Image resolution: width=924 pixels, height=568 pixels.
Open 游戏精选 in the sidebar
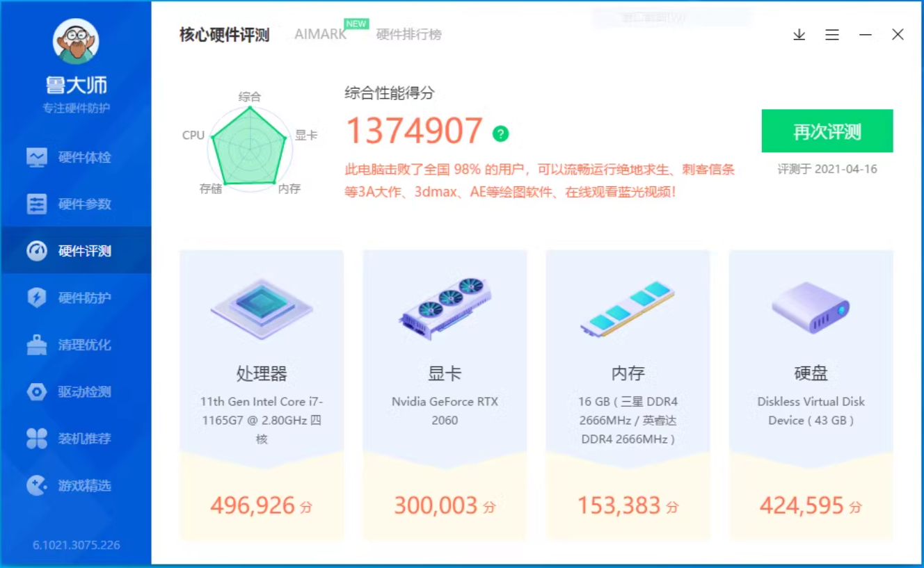coord(76,485)
